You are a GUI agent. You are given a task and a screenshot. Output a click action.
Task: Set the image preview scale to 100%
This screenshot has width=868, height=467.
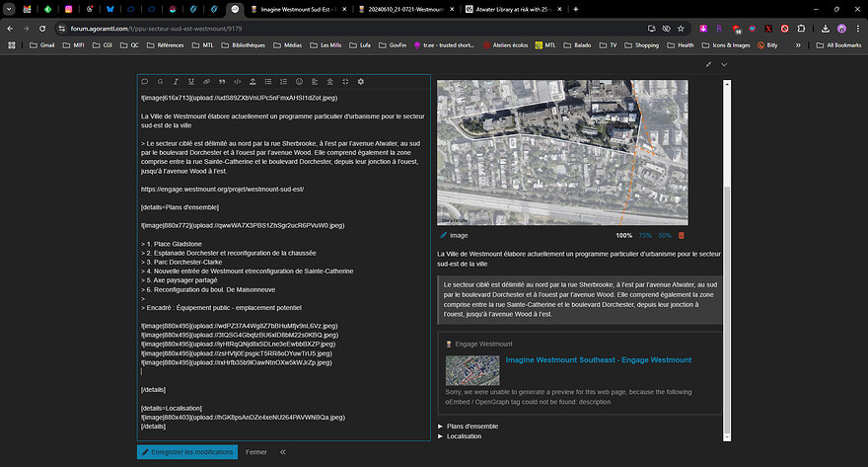(x=623, y=235)
